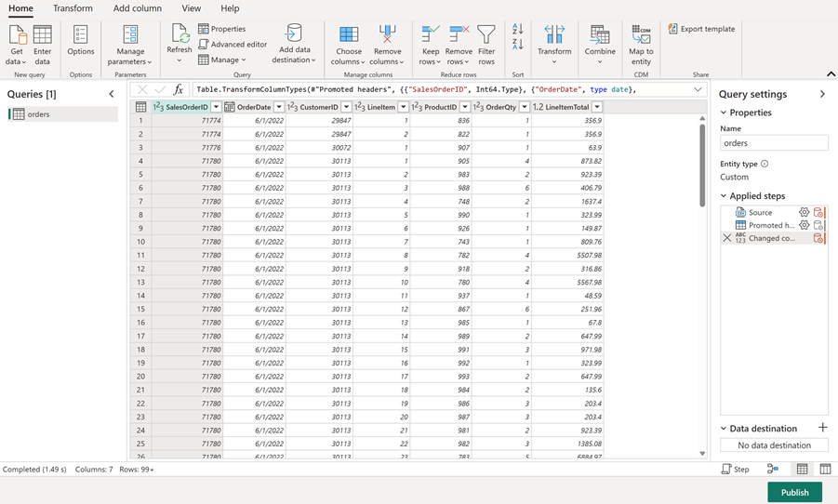Screen dimensions: 838x504
Task: Sort ascending A to Z
Action: [517, 29]
